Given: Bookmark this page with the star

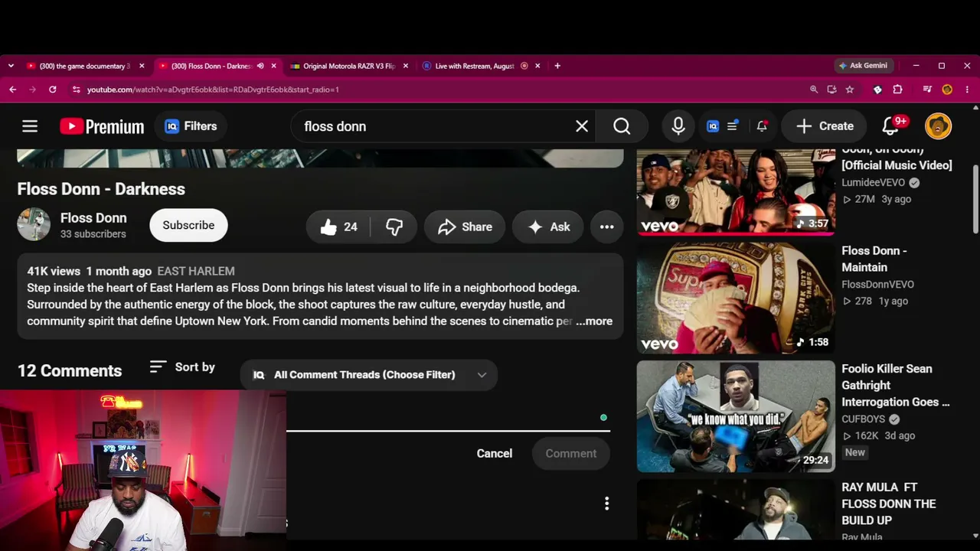Looking at the screenshot, I should pos(850,90).
